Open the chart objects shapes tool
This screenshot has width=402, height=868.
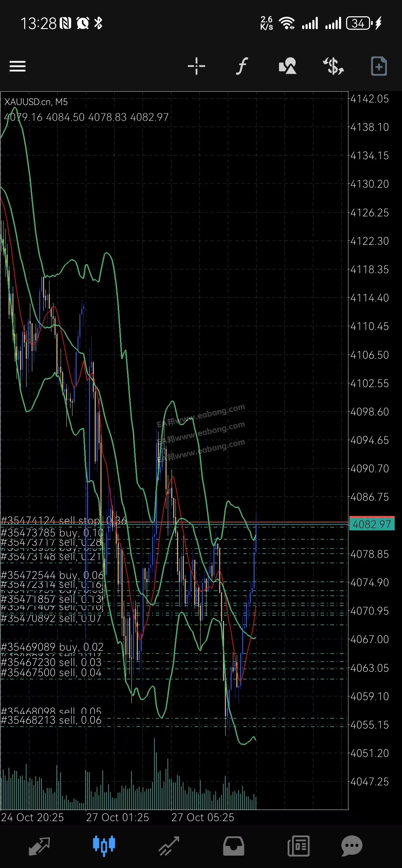coord(287,66)
